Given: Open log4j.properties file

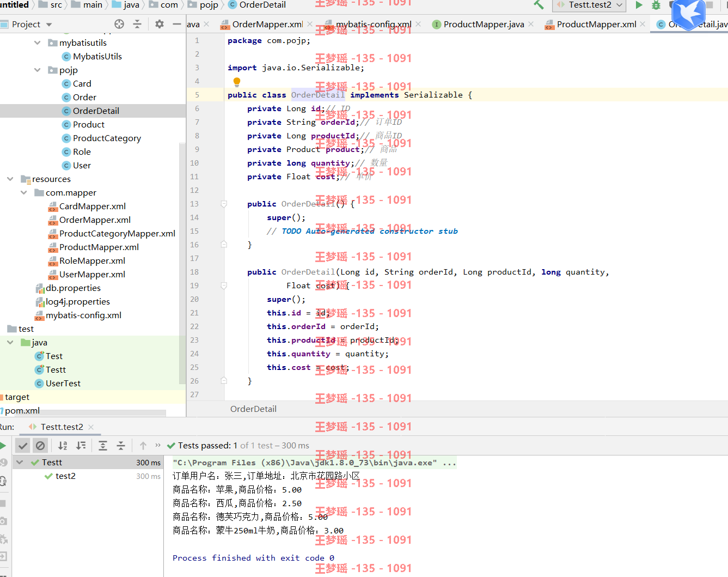Looking at the screenshot, I should click(x=72, y=301).
